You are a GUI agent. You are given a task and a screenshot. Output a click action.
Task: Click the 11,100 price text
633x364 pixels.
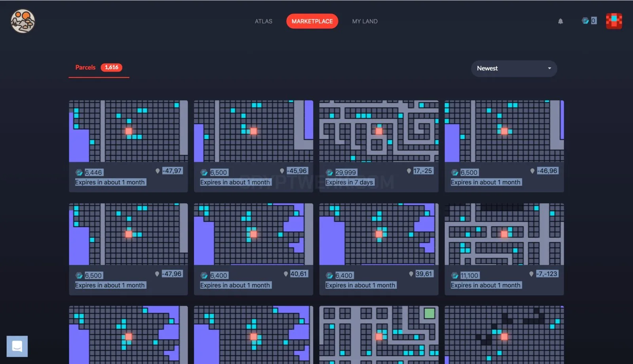(470, 275)
